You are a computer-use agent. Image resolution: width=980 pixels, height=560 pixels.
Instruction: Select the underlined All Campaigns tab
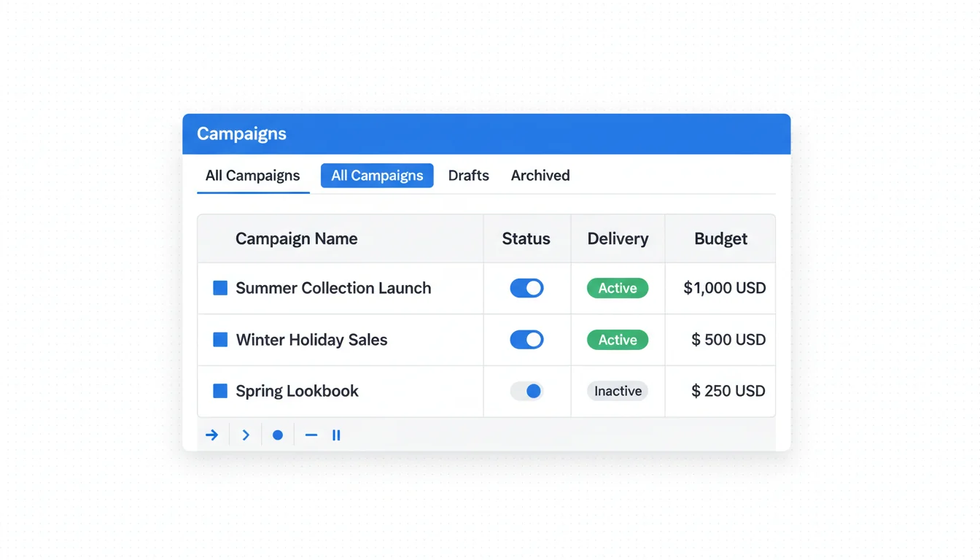tap(252, 176)
